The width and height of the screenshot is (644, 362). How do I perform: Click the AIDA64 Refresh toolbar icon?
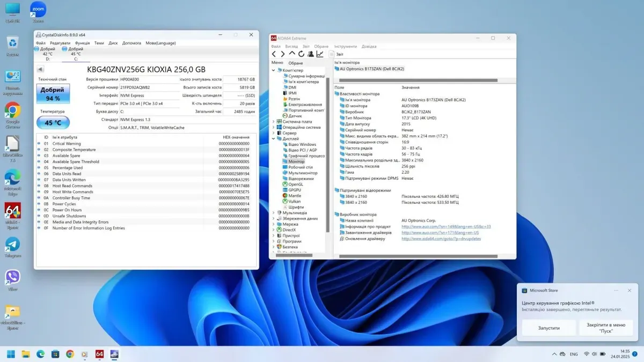[301, 54]
